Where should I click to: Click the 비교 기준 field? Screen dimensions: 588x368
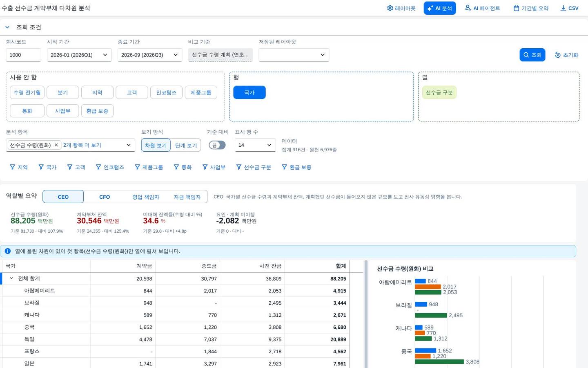click(x=220, y=55)
